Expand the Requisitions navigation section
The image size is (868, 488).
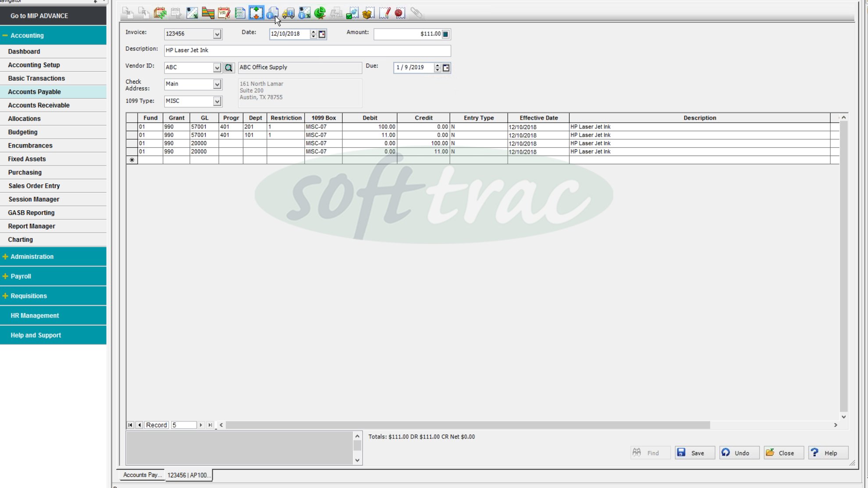(5, 296)
